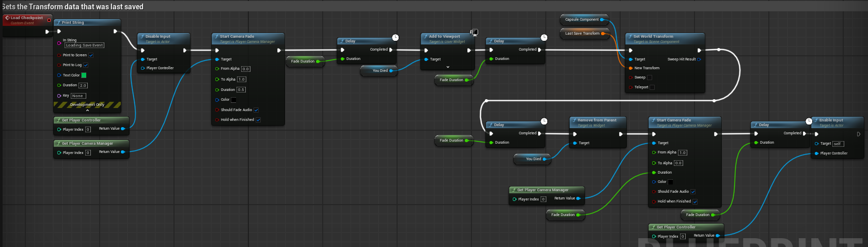The image size is (868, 247).
Task: Click Disable Input's Player Controller pin
Action: coord(143,68)
